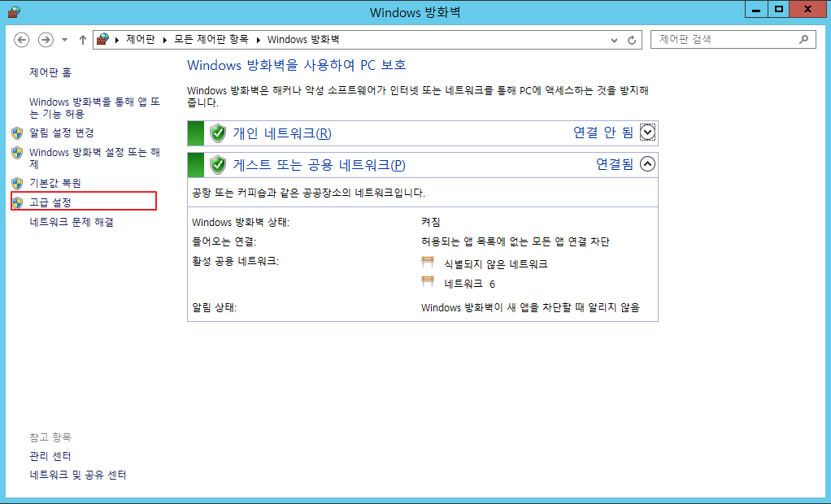Click the firewall icon in the address bar
Viewport: 831px width, 504px height.
click(x=102, y=39)
